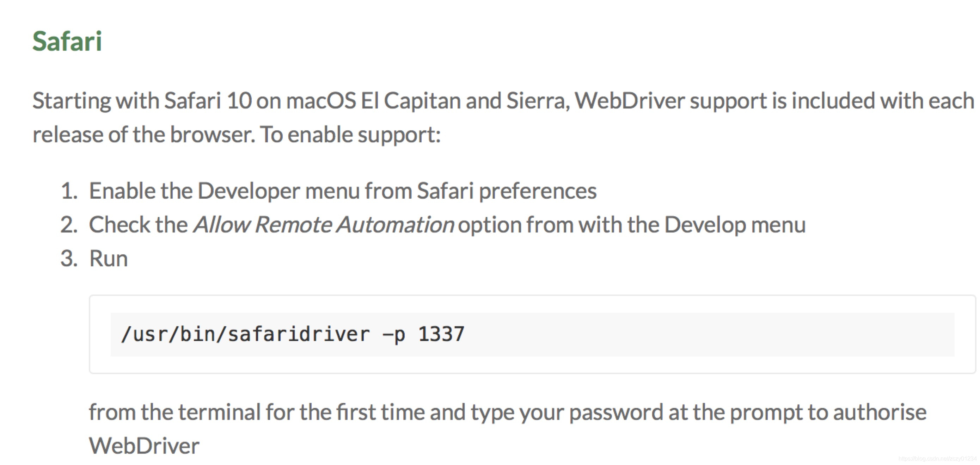The width and height of the screenshot is (980, 465).
Task: Click 'Develop menu' in step two
Action: (735, 224)
